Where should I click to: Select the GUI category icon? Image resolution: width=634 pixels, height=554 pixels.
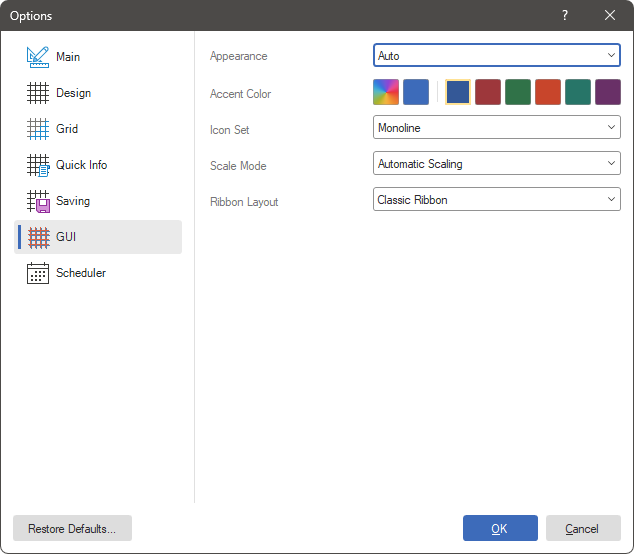tap(38, 237)
